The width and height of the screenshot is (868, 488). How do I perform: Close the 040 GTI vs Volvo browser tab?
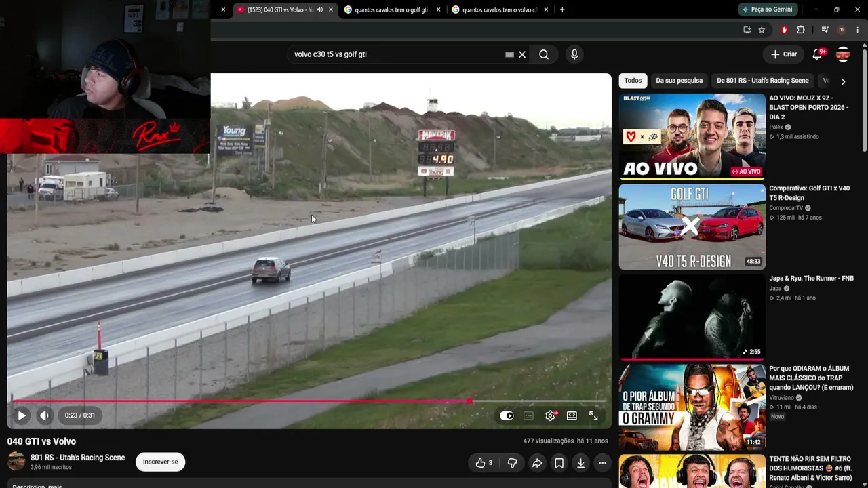pyautogui.click(x=331, y=9)
